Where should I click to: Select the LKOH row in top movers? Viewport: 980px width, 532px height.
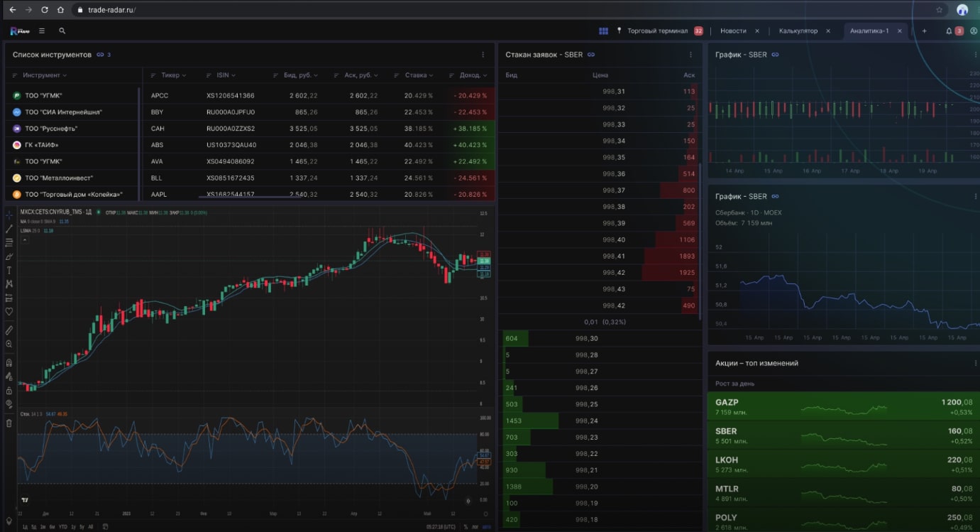click(844, 465)
